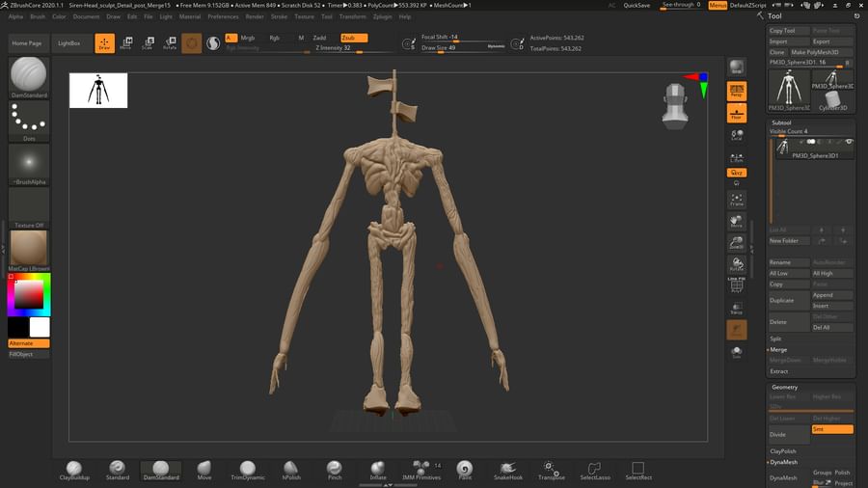Toggle Transp transparency button
The width and height of the screenshot is (868, 488).
tap(736, 308)
